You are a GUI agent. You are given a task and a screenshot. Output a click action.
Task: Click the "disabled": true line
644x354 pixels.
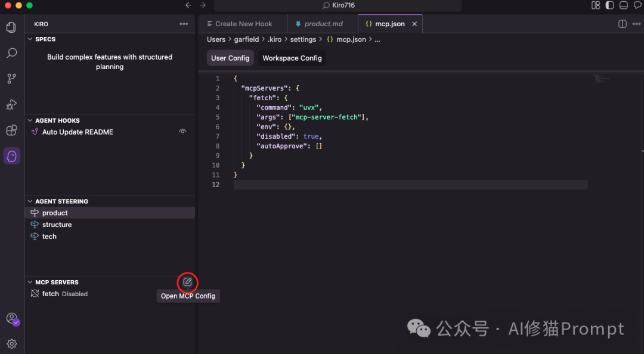pos(289,136)
